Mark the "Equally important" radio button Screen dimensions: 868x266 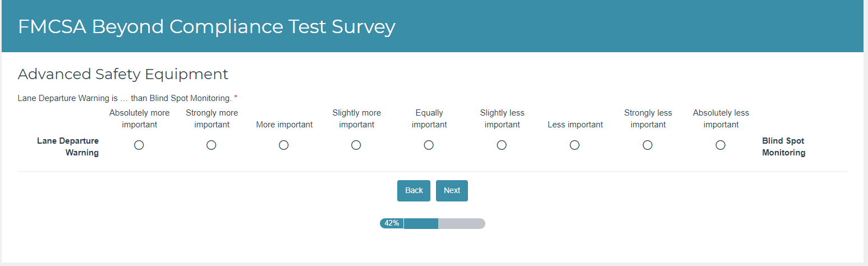point(429,145)
